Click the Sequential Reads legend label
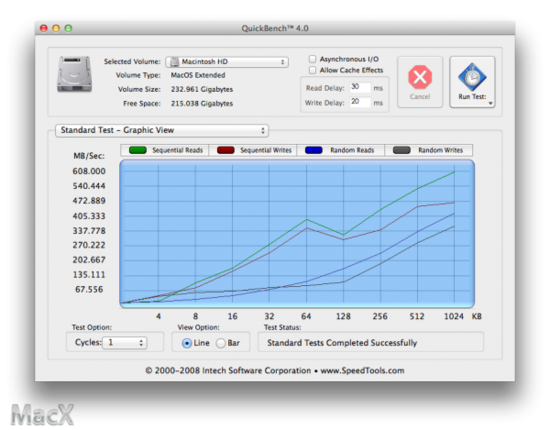Screen dimensions: 550x430 (x=177, y=150)
